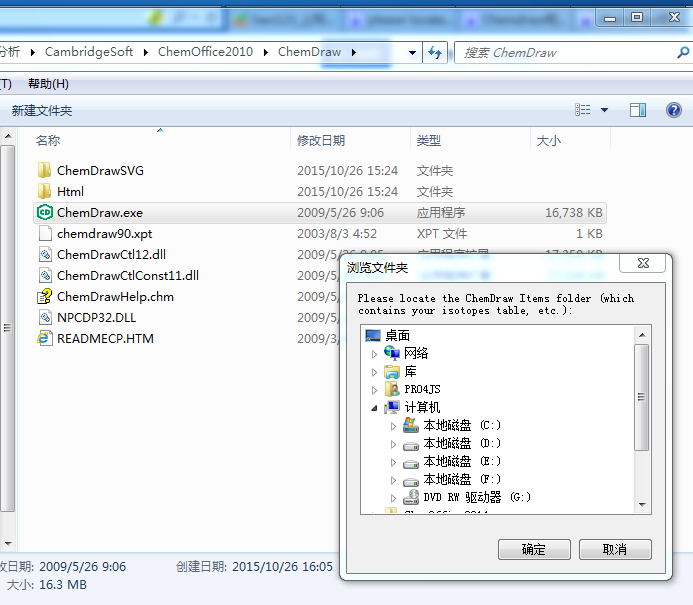Select local disk (D:) drive icon
The height and width of the screenshot is (605, 693).
pyautogui.click(x=411, y=445)
